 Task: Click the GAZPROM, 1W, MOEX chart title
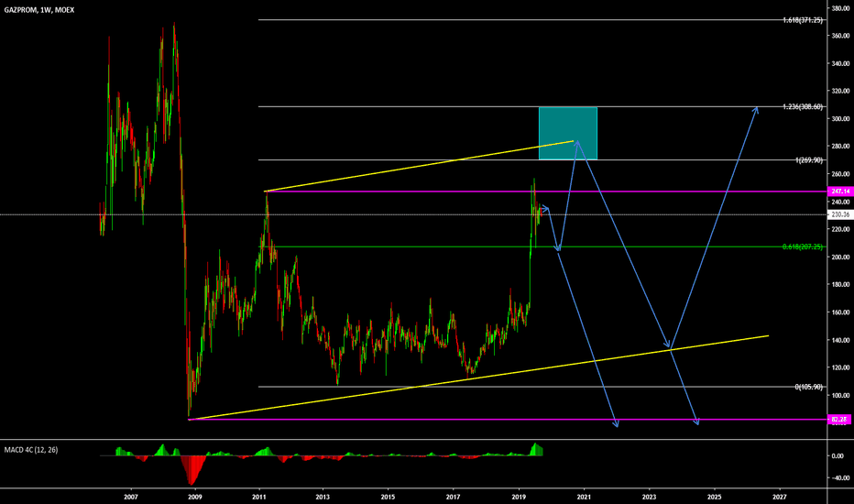pyautogui.click(x=39, y=10)
